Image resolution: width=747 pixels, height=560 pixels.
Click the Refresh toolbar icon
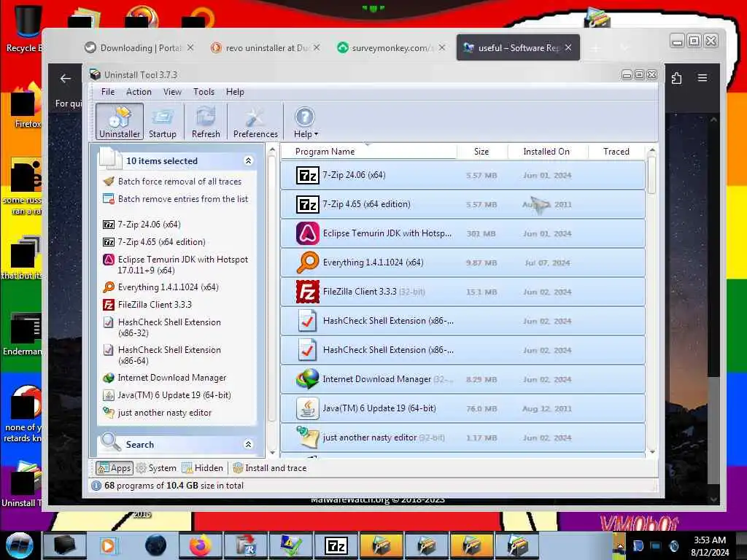(206, 122)
